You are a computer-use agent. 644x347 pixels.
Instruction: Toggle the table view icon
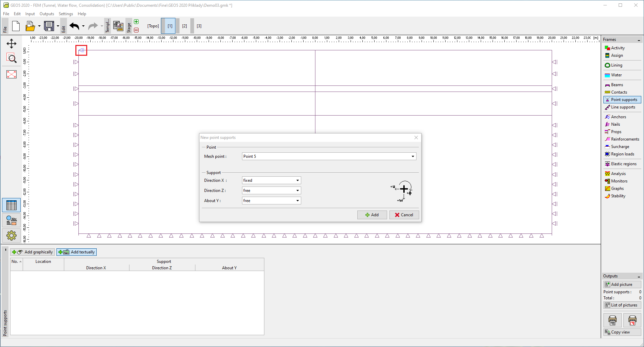coord(11,205)
